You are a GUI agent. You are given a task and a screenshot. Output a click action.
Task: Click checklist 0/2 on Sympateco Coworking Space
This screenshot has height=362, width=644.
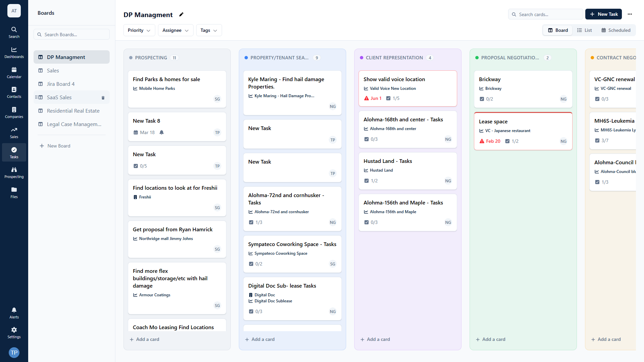(256, 264)
